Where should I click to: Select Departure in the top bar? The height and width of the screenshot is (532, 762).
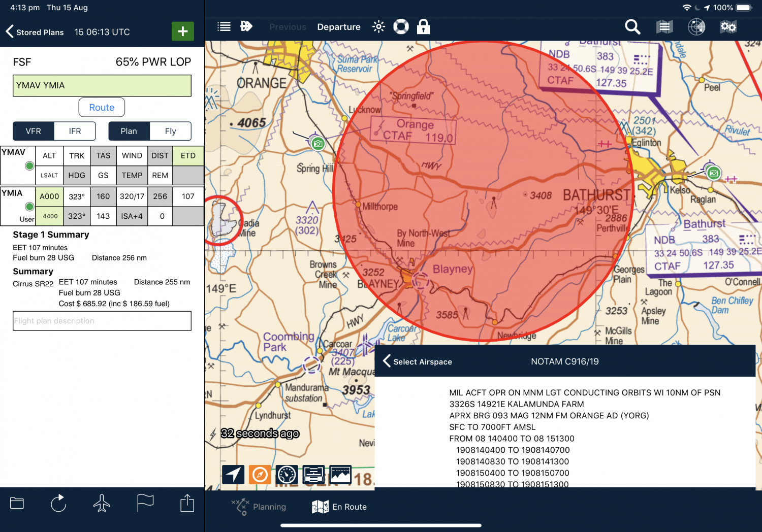[338, 26]
